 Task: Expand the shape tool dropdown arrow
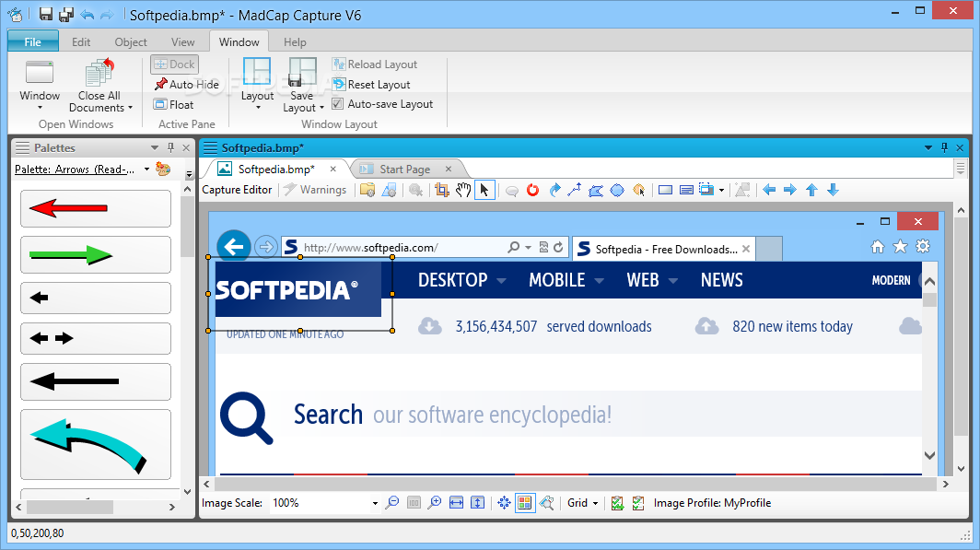(721, 190)
